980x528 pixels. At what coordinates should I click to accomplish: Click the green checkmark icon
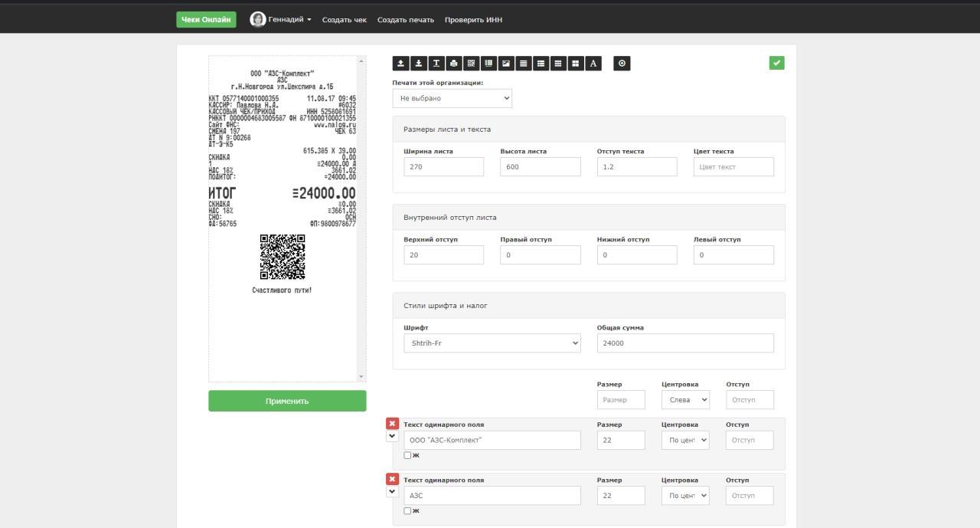776,63
